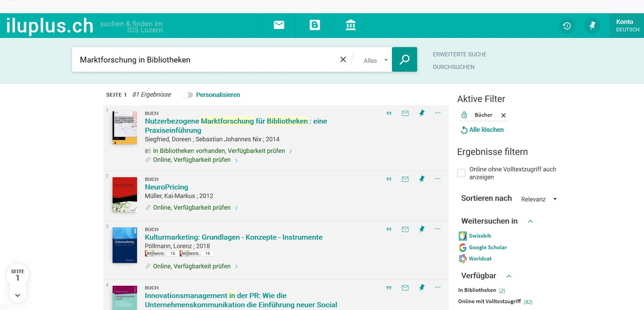644x310 pixels.
Task: Open more actions for Kulturmarketing
Action: pyautogui.click(x=438, y=229)
